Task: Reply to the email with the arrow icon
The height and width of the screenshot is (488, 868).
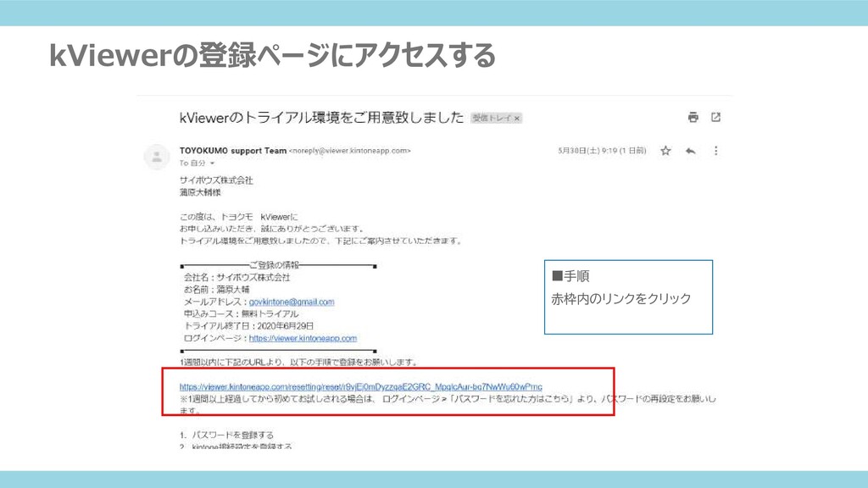Action: point(690,151)
